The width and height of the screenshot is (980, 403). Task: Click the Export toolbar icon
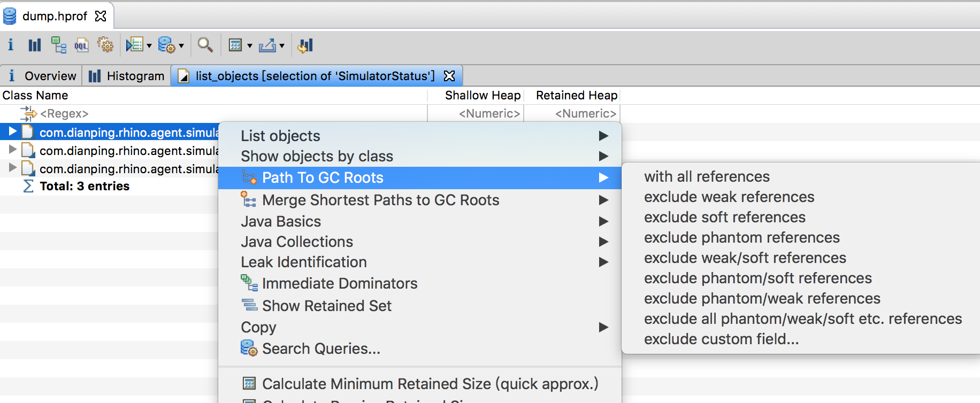tap(267, 45)
